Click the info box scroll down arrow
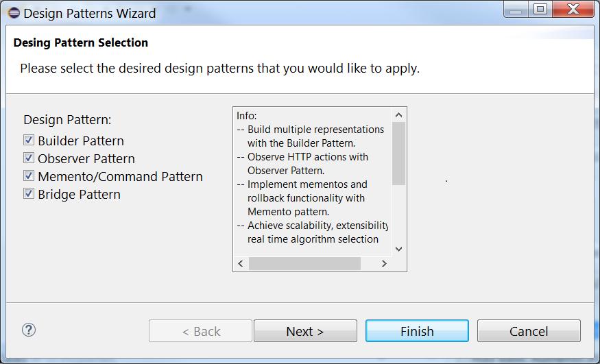600x364 pixels. 398,249
